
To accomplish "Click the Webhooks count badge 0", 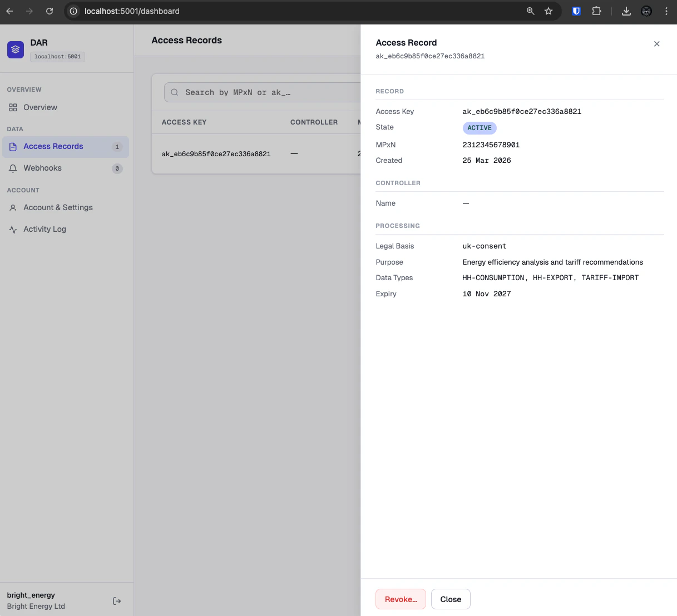I will click(x=117, y=168).
